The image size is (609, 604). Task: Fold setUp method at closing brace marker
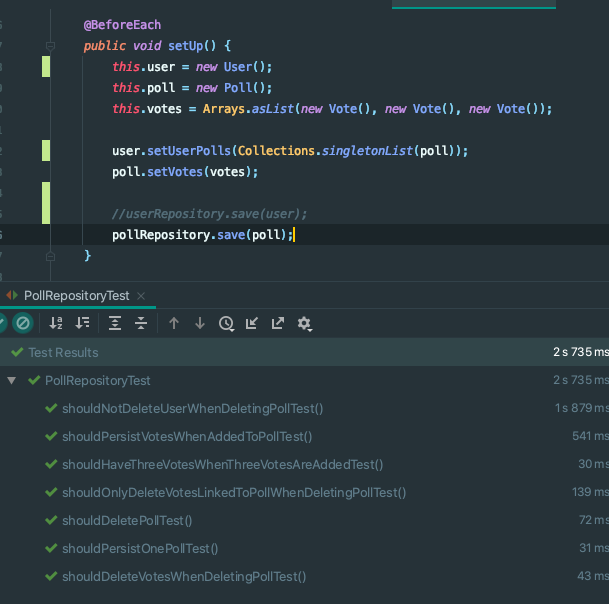pos(50,256)
